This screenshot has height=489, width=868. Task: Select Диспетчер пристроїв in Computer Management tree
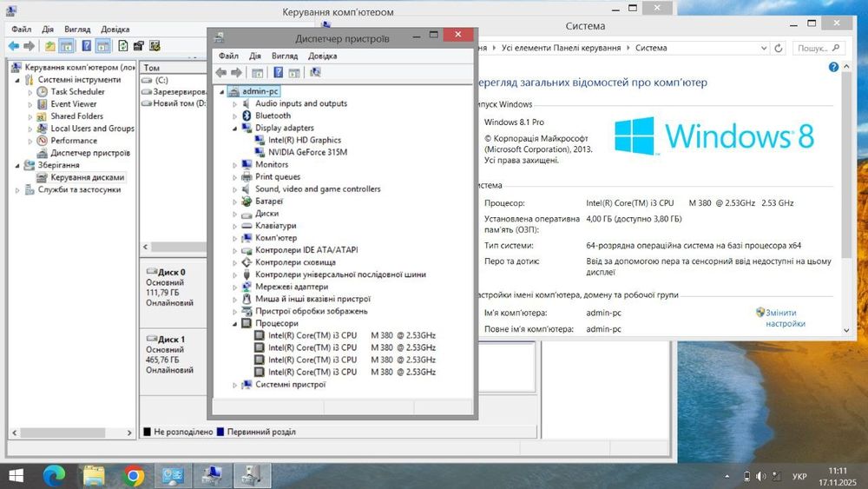pos(90,153)
